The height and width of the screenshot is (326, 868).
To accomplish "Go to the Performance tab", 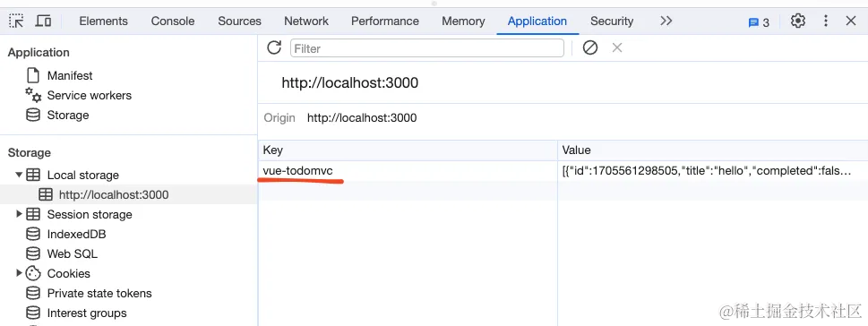I will coord(384,21).
